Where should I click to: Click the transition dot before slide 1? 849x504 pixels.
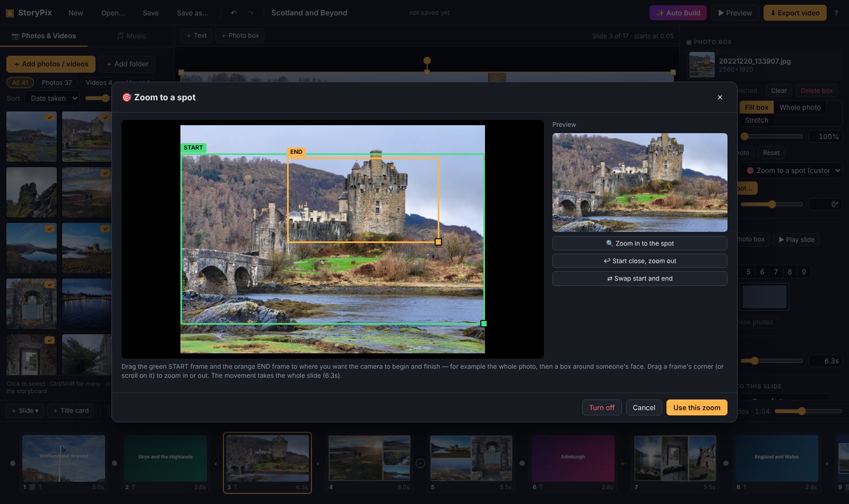coord(13,463)
